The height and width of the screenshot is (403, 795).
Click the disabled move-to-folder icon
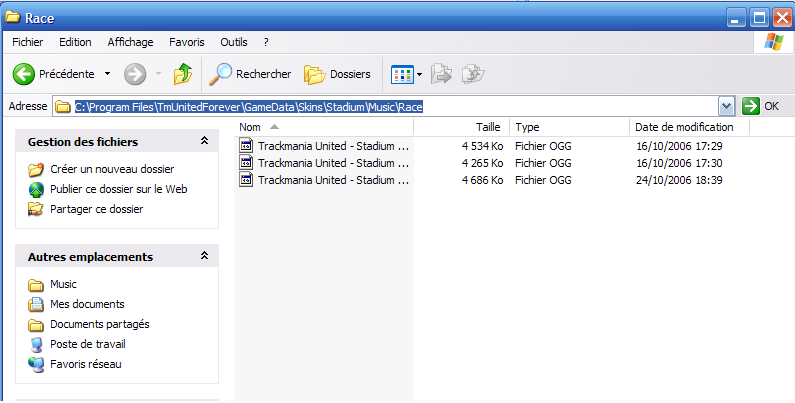[441, 75]
